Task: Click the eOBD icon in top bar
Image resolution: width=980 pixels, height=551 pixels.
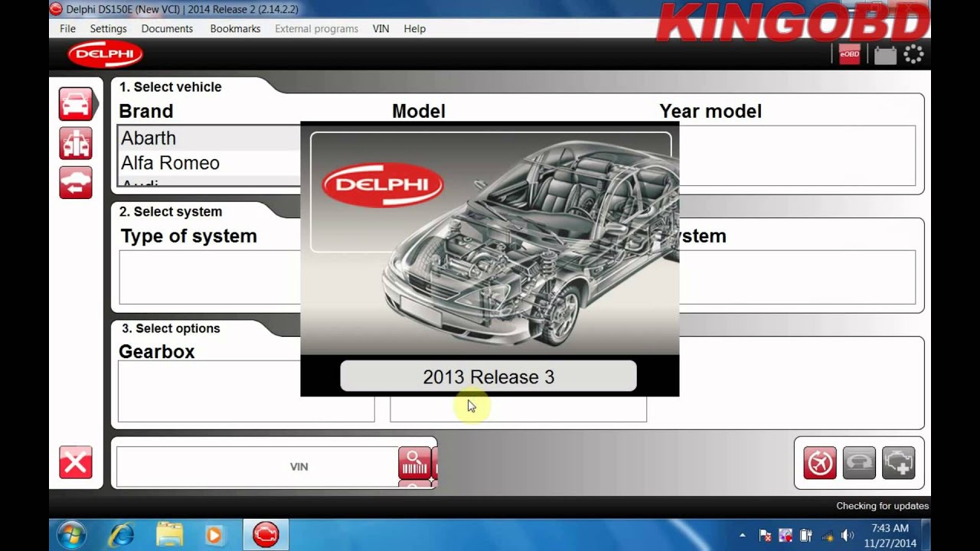Action: (849, 54)
